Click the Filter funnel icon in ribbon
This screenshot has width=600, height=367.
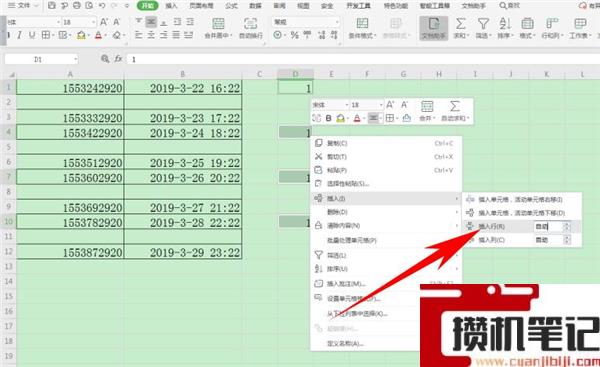pyautogui.click(x=483, y=24)
